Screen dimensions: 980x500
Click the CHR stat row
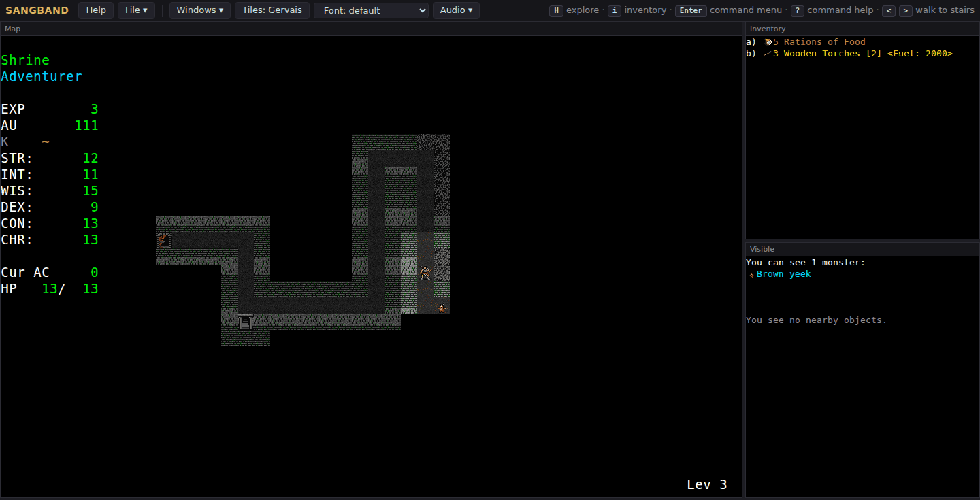(x=50, y=239)
